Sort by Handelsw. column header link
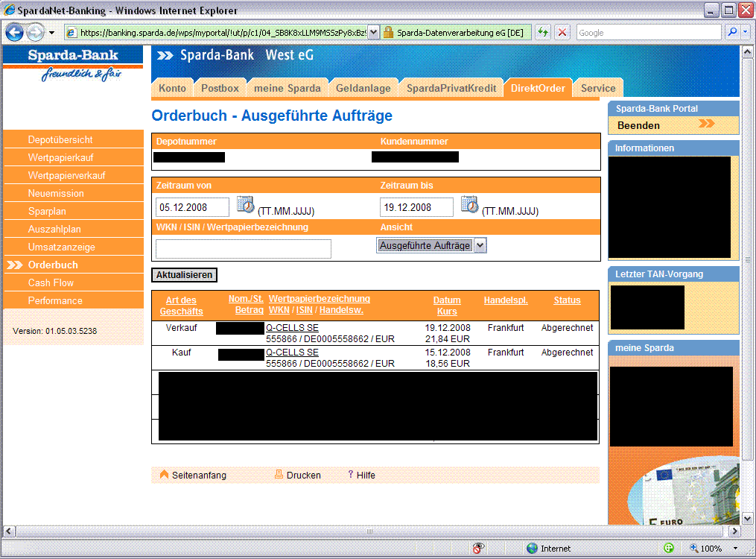 (341, 310)
